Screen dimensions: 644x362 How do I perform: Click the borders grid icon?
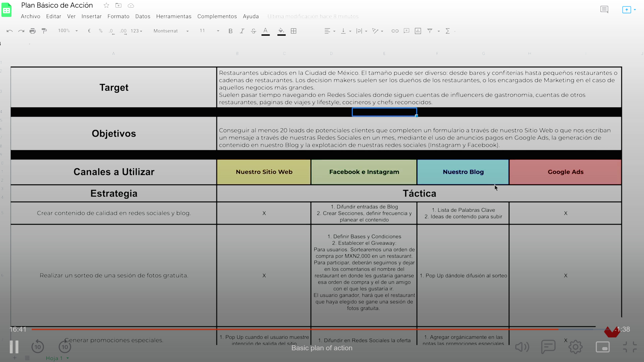coord(293,31)
